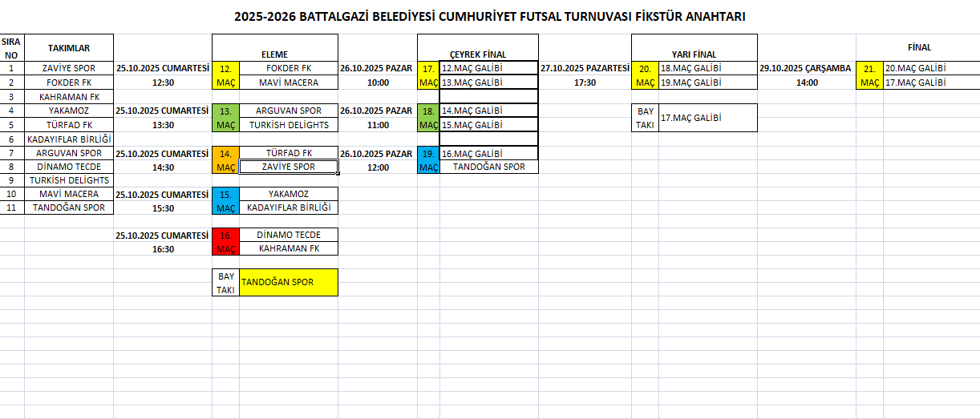This screenshot has height=419, width=980.
Task: Click the 27.10.2025 PAZARTESİ date cell
Action: [x=585, y=69]
